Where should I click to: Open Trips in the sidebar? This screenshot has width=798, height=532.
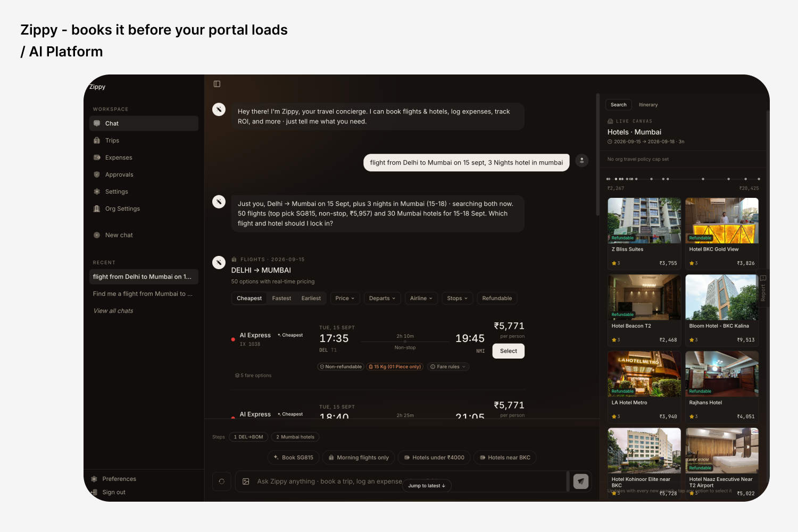[x=144, y=140]
